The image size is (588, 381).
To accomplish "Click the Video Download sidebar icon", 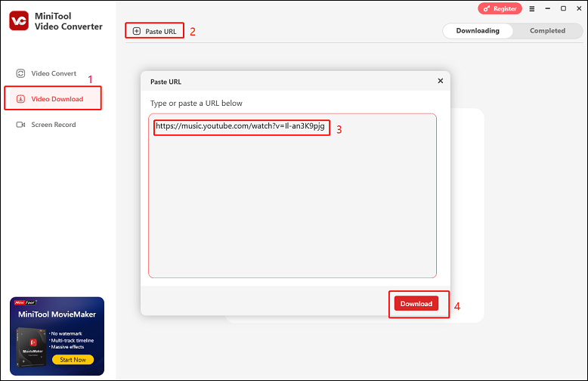I will click(20, 99).
